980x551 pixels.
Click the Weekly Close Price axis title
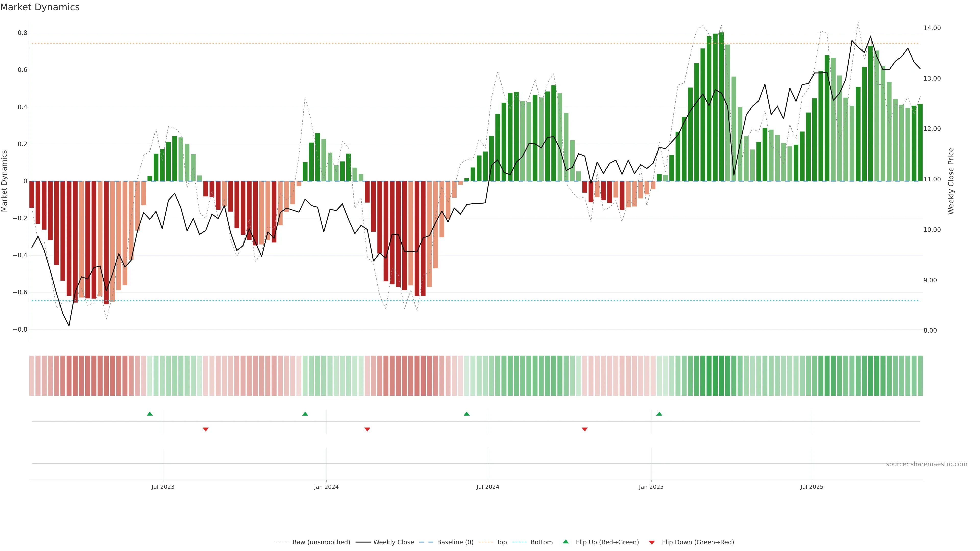pyautogui.click(x=951, y=181)
